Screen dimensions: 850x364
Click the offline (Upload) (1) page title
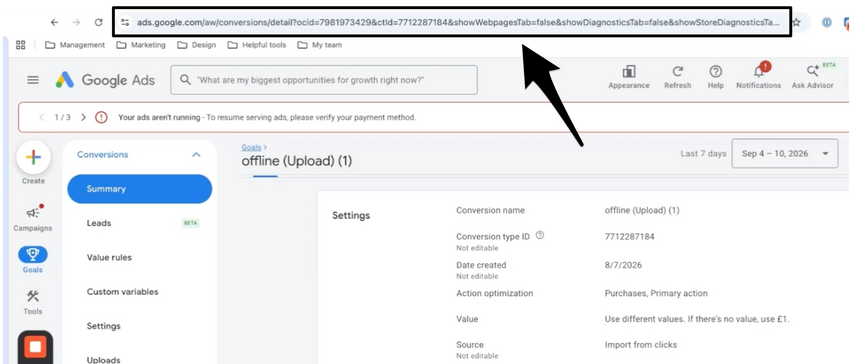(297, 161)
